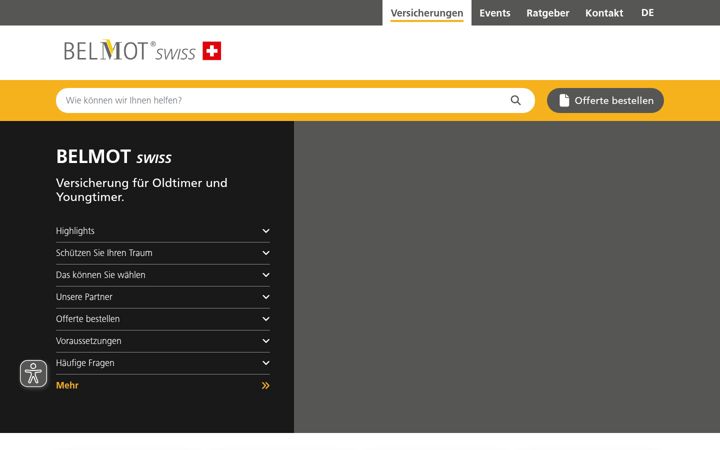Expand Schützen Sie Ihren Traum chevron
This screenshot has width=720, height=450.
point(266,253)
